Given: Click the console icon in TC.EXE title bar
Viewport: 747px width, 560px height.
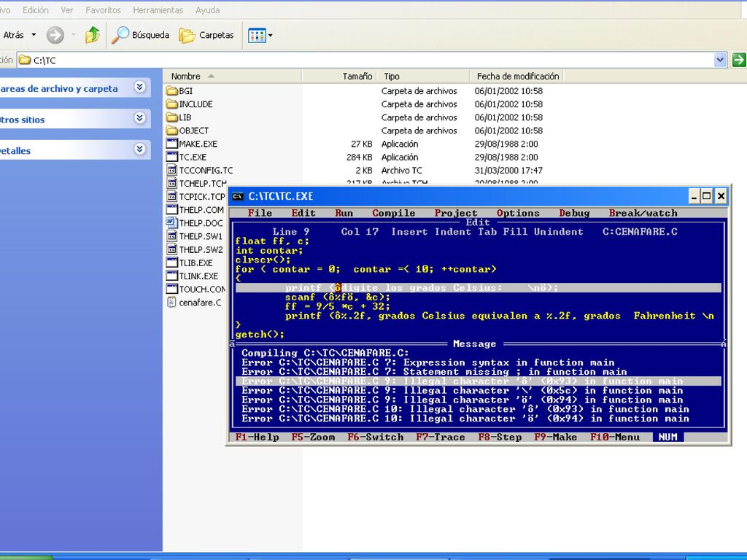Looking at the screenshot, I should 239,196.
